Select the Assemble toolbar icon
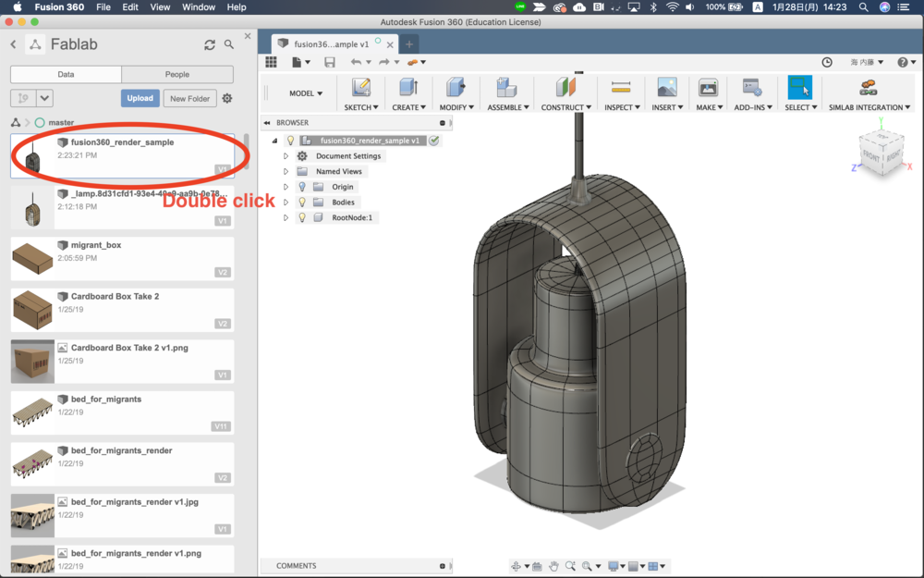Viewport: 924px width, 578px height. (505, 88)
